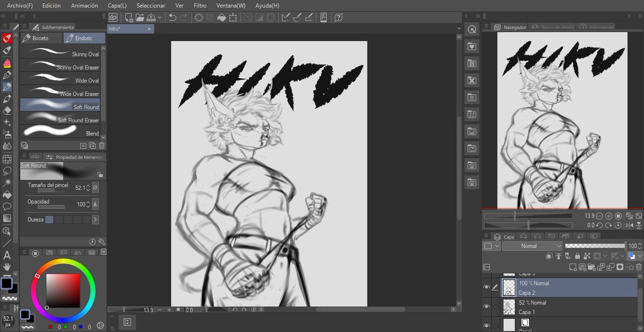Switch to the Boceto subtool group
This screenshot has width=644, height=332.
click(40, 38)
